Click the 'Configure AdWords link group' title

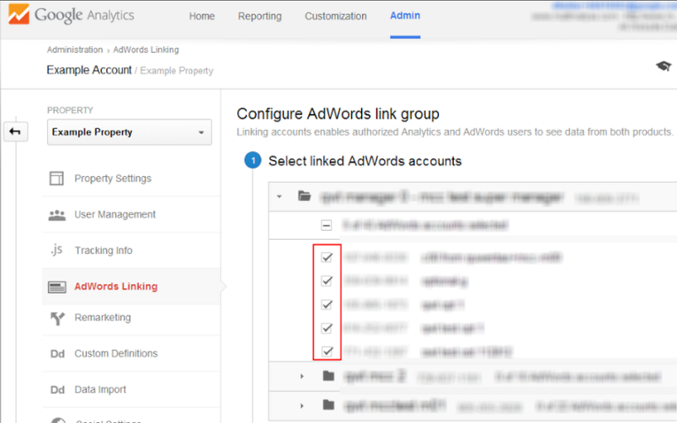click(x=338, y=114)
